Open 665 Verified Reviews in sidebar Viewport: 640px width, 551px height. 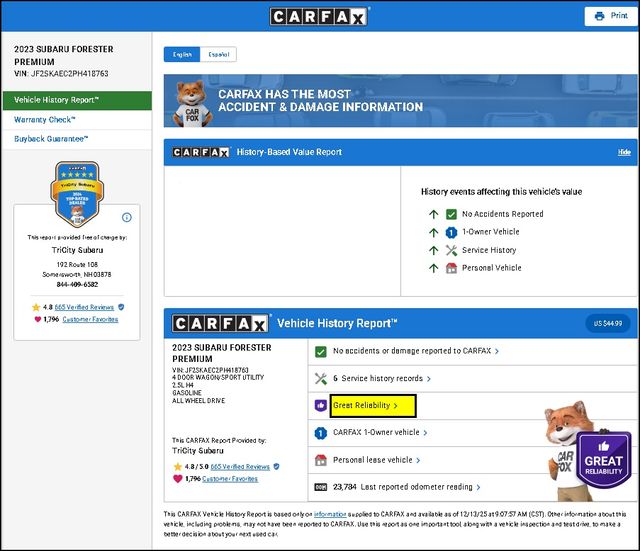click(87, 307)
